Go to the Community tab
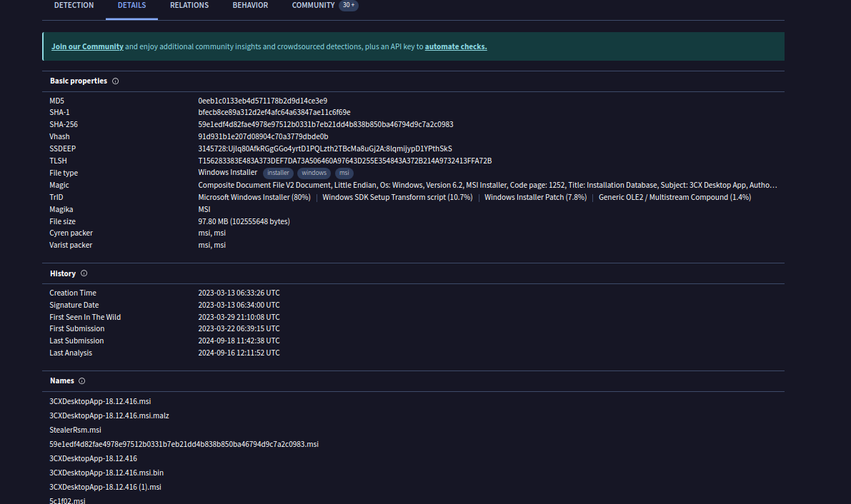 [313, 6]
